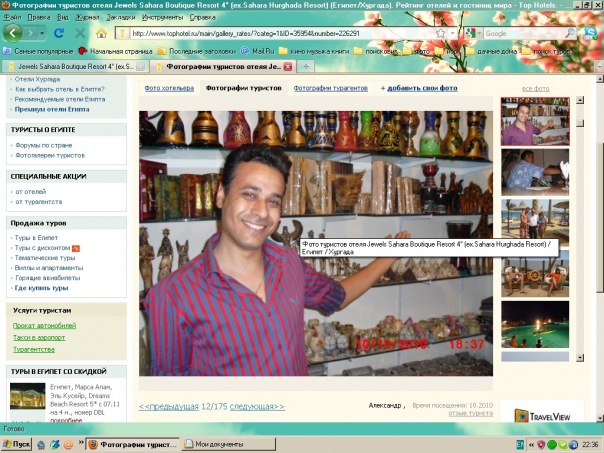Click the добавить свои фото link

420,88
